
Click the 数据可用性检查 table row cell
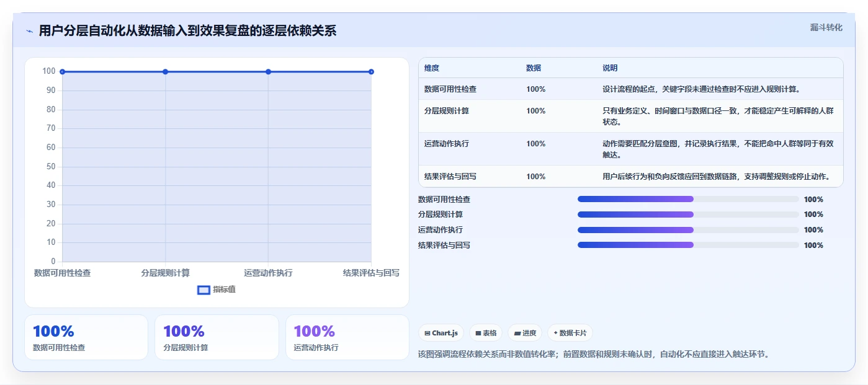(x=450, y=89)
